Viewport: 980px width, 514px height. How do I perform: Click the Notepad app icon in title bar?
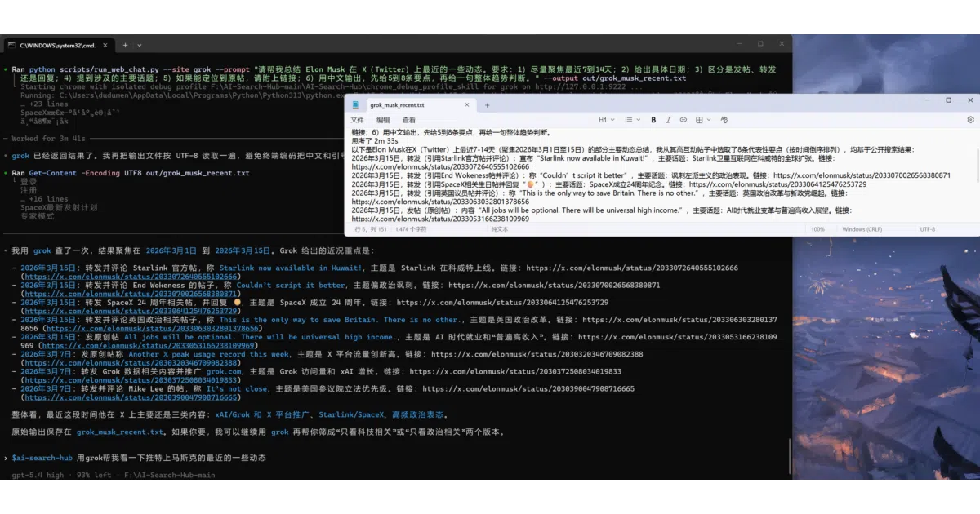(x=355, y=104)
